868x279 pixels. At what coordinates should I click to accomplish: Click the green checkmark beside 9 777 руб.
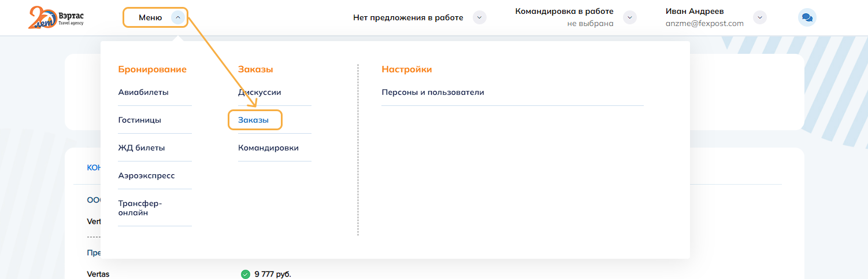[245, 274]
